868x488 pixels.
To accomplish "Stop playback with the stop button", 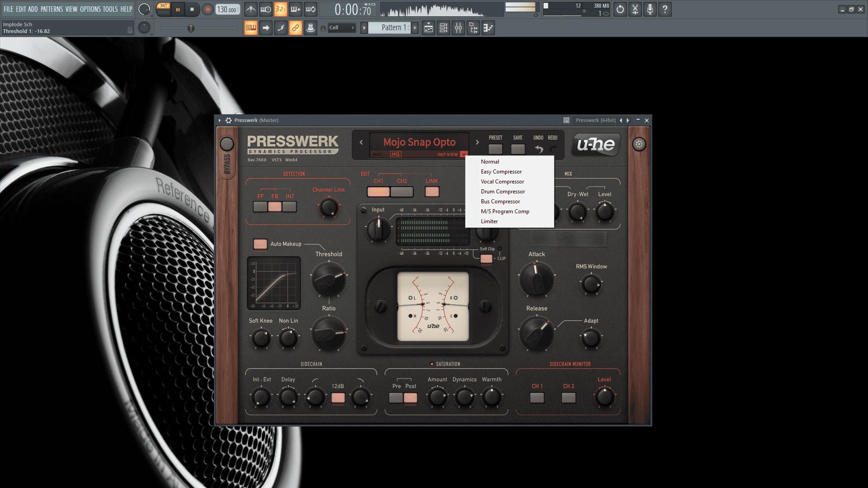I will 192,9.
